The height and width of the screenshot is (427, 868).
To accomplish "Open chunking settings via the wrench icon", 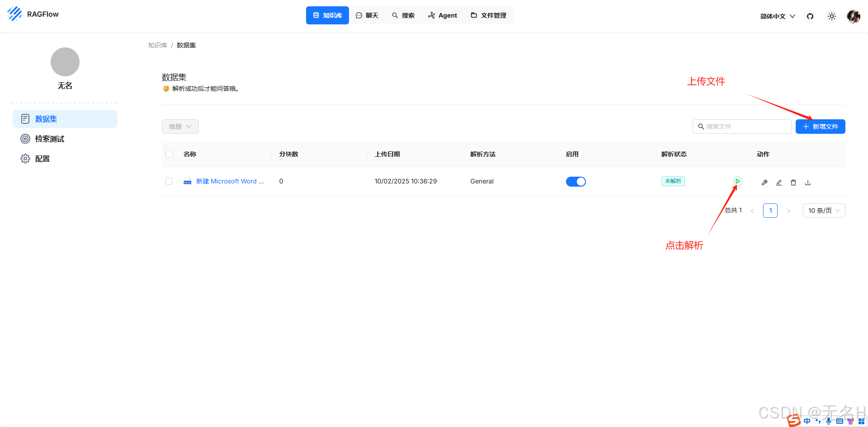I will (x=764, y=182).
